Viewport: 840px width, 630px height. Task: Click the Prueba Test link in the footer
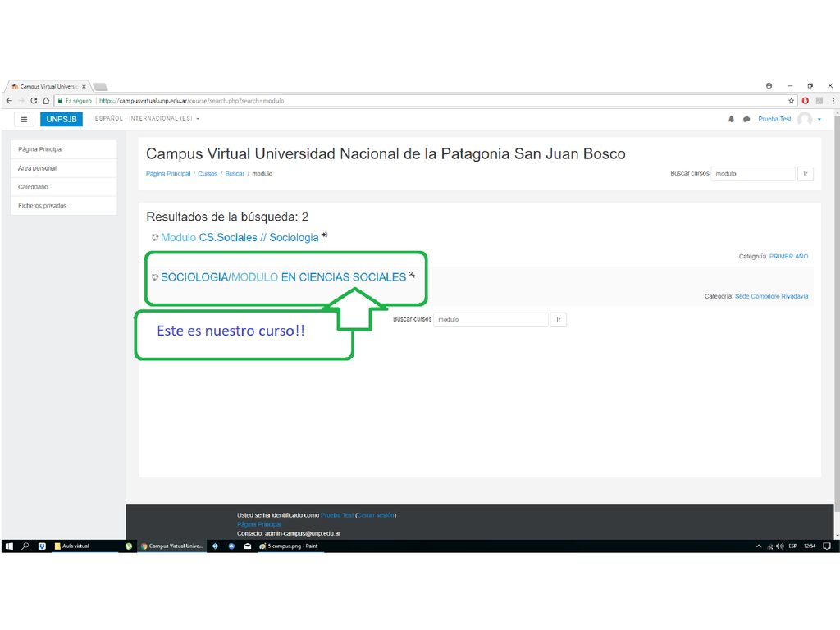337,515
